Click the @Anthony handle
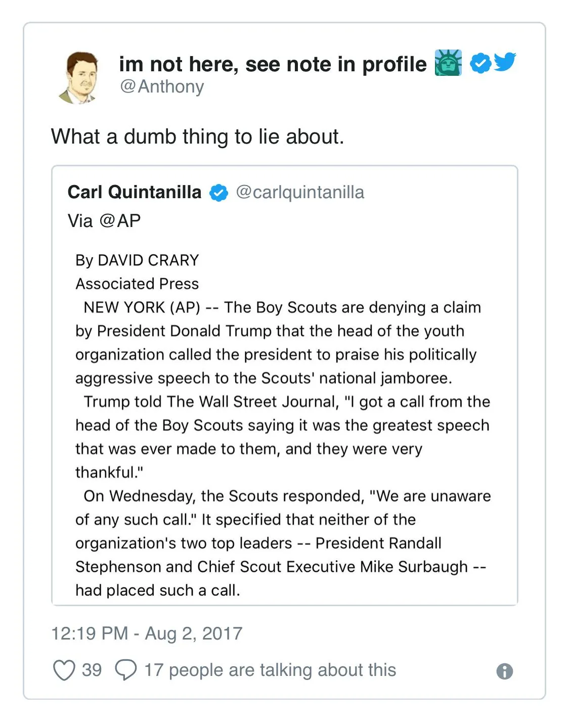The height and width of the screenshot is (728, 569). tap(162, 86)
